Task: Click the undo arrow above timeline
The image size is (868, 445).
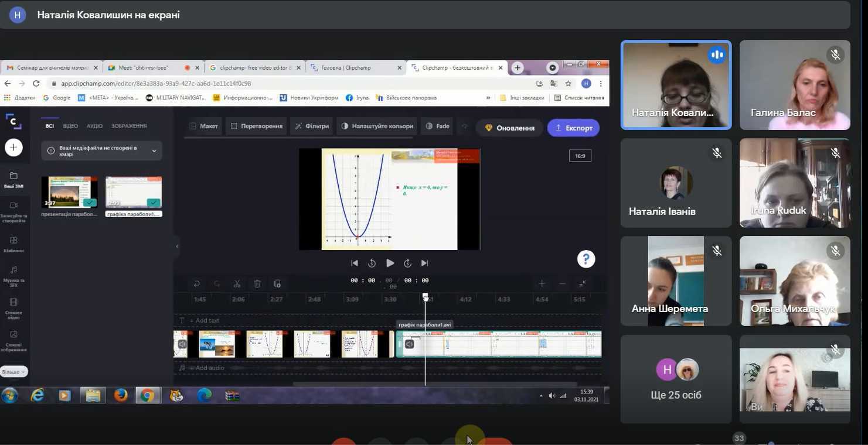Action: tap(197, 284)
